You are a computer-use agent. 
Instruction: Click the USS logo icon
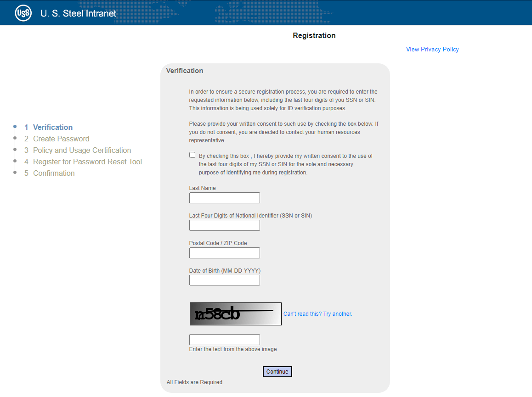pyautogui.click(x=23, y=13)
